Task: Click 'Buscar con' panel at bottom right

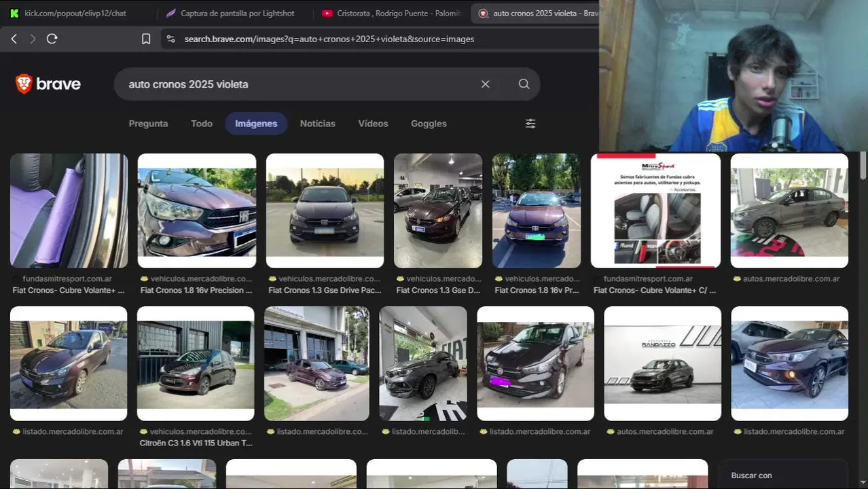Action: (782, 475)
